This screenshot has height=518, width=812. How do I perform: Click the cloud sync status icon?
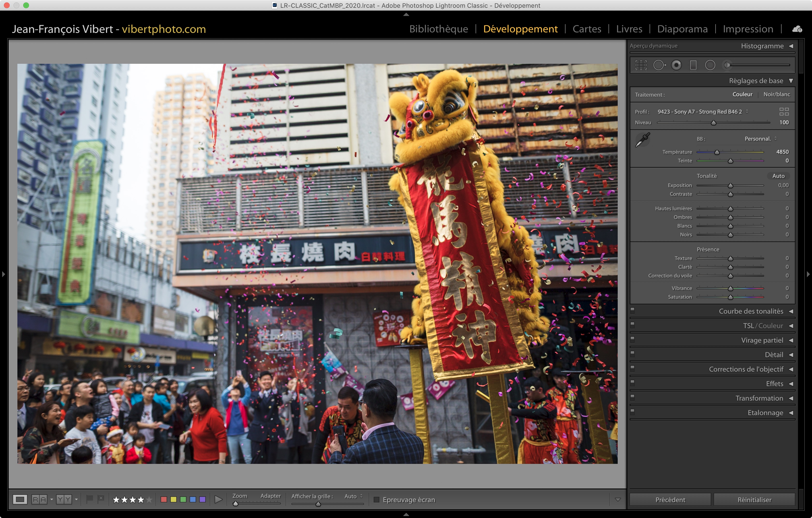797,29
